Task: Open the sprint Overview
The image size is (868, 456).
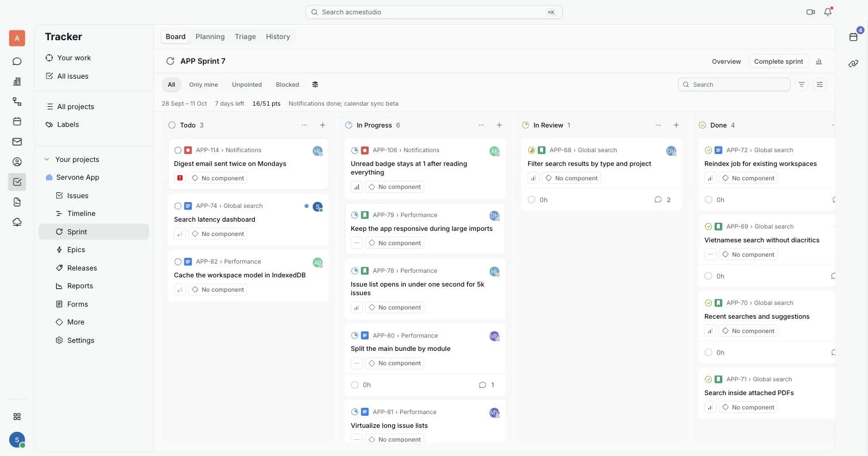Action: pyautogui.click(x=726, y=61)
